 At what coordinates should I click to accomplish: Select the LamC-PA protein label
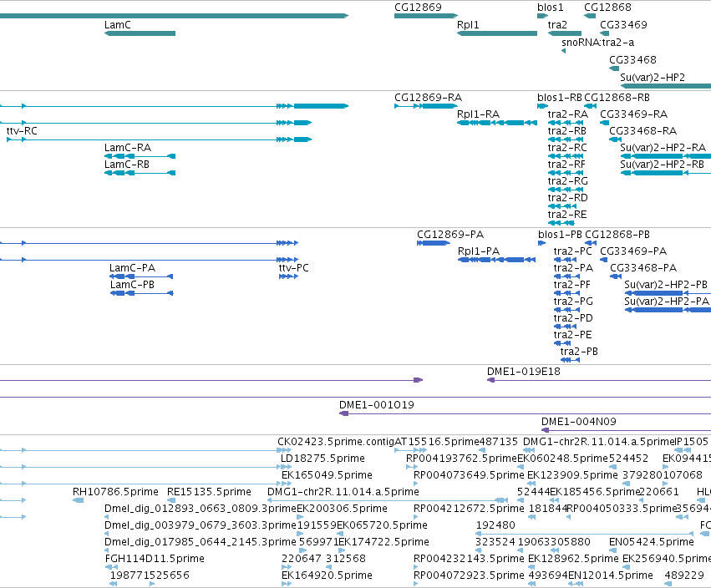132,268
